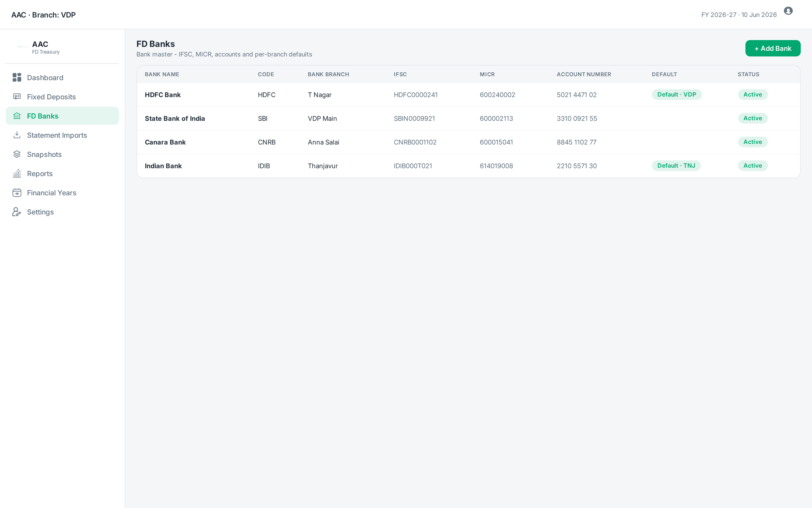Viewport: 812px width, 508px height.
Task: Click the Thanjavur branch cell
Action: [x=323, y=166]
